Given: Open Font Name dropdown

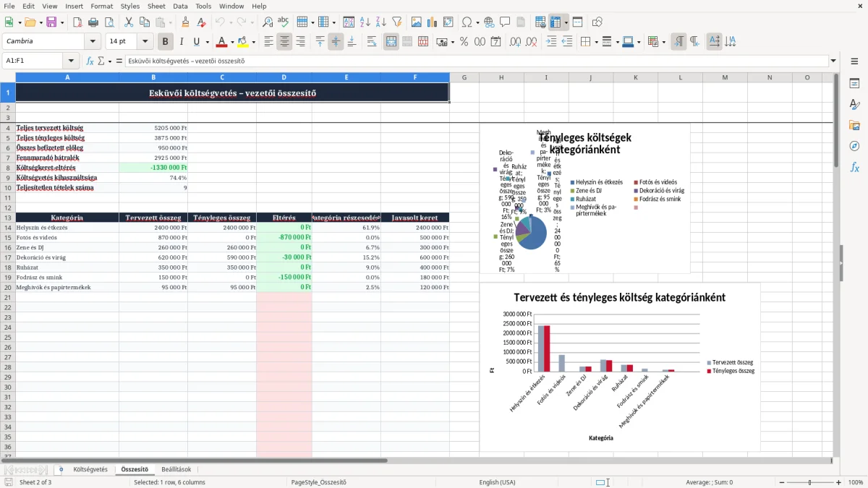Looking at the screenshot, I should point(93,42).
